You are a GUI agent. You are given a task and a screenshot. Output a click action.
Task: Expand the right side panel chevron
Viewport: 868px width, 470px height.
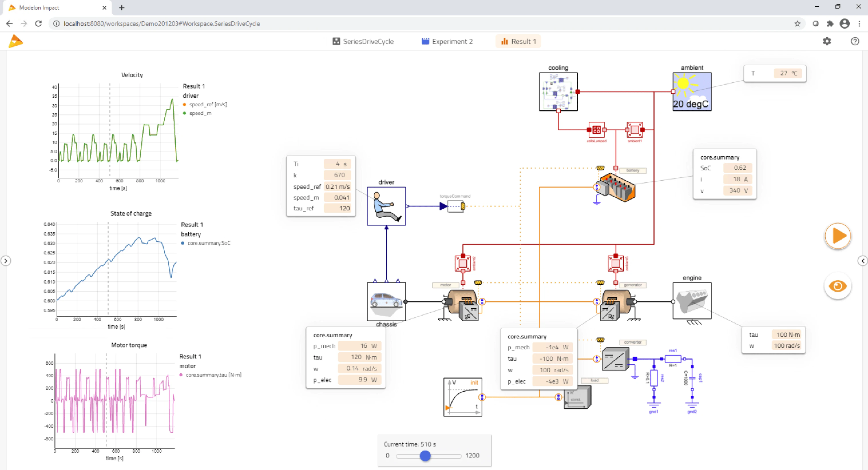tap(863, 261)
